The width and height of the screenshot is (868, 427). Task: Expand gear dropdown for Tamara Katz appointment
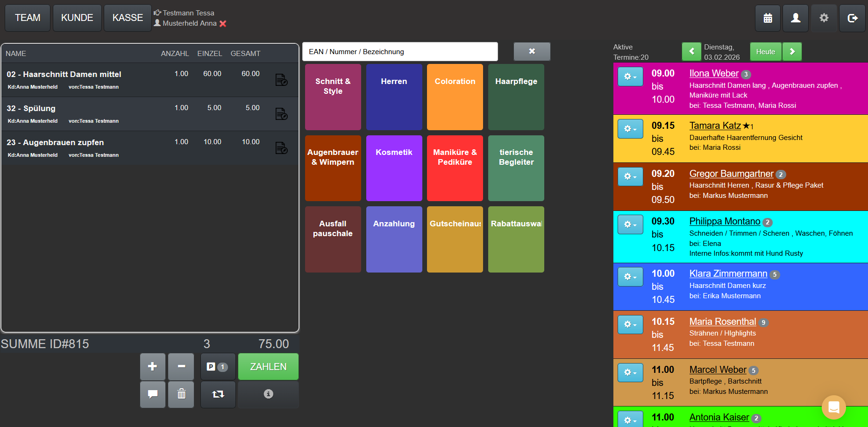click(630, 129)
